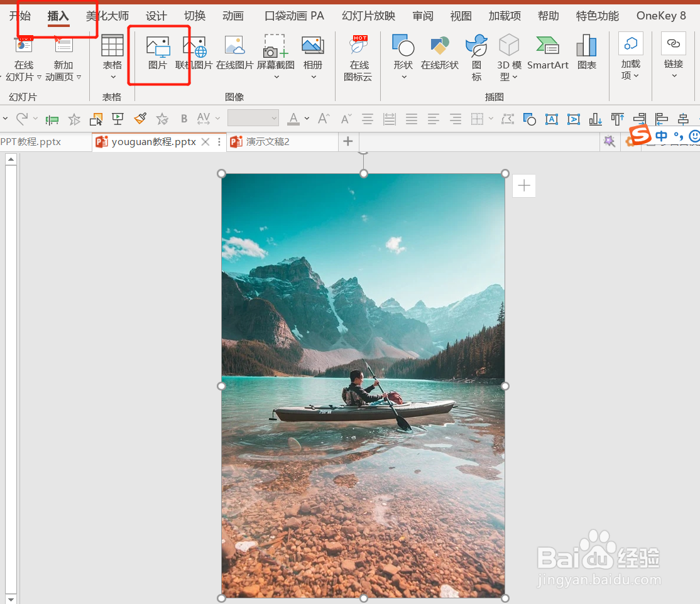
Task: Click the sort descending chart icon
Action: pyautogui.click(x=595, y=119)
